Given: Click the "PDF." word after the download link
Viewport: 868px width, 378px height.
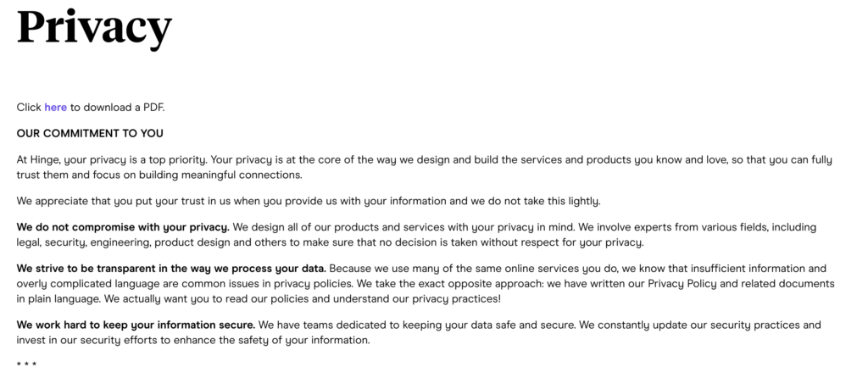Looking at the screenshot, I should tap(154, 108).
